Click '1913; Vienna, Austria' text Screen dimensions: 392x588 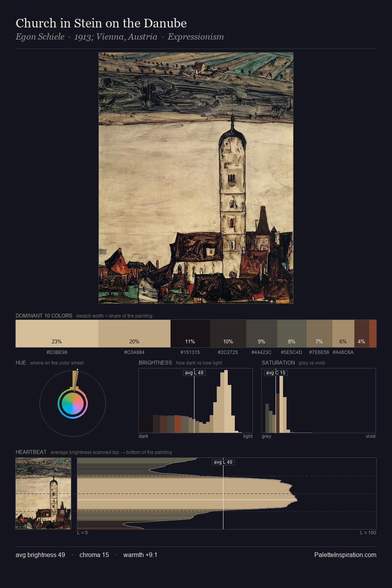(x=116, y=37)
